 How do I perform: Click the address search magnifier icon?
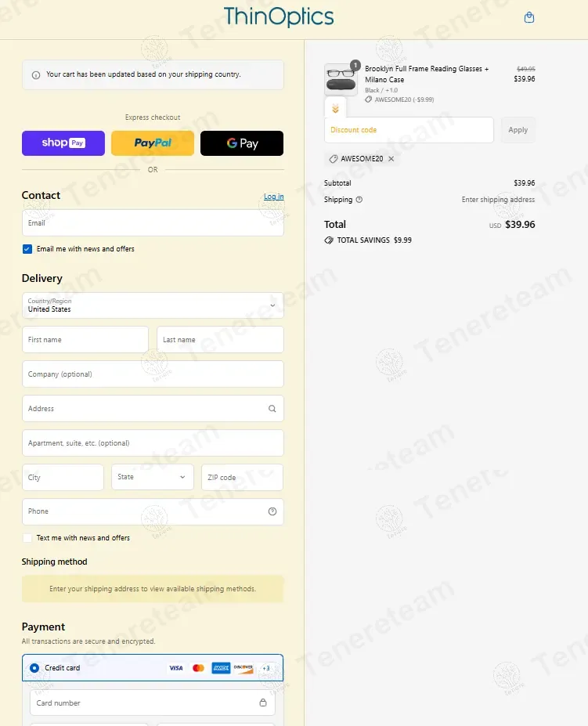click(272, 408)
